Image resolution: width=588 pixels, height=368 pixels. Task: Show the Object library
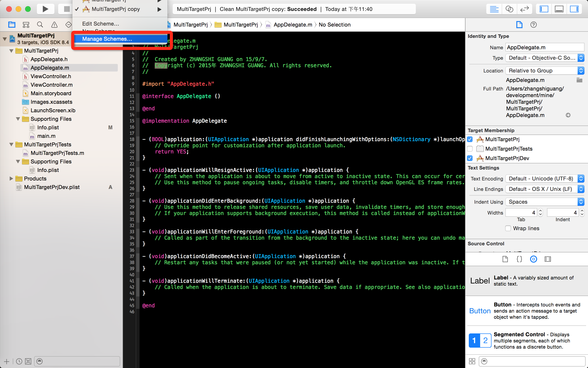point(533,259)
